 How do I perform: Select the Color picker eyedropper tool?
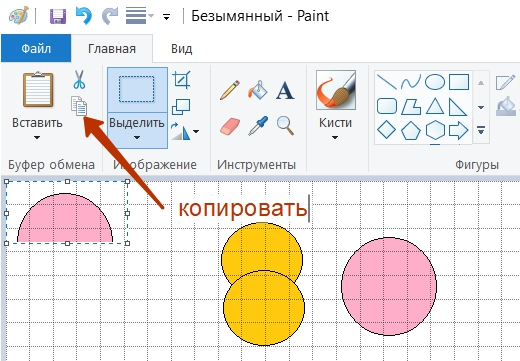258,126
